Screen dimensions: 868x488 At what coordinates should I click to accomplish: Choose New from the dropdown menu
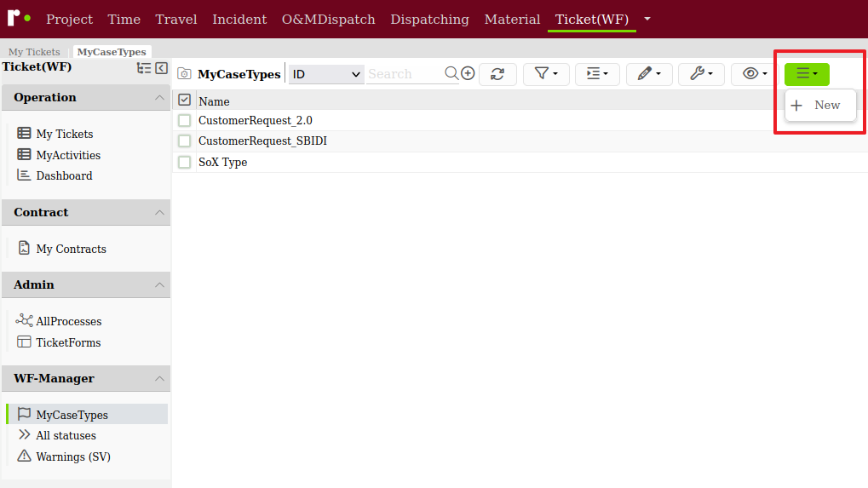[x=820, y=105]
